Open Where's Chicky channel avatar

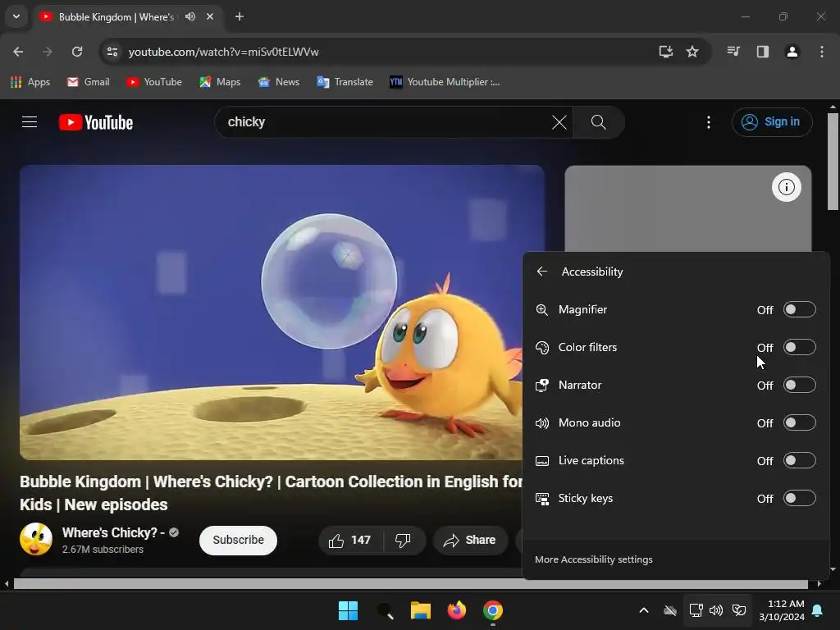pos(36,539)
